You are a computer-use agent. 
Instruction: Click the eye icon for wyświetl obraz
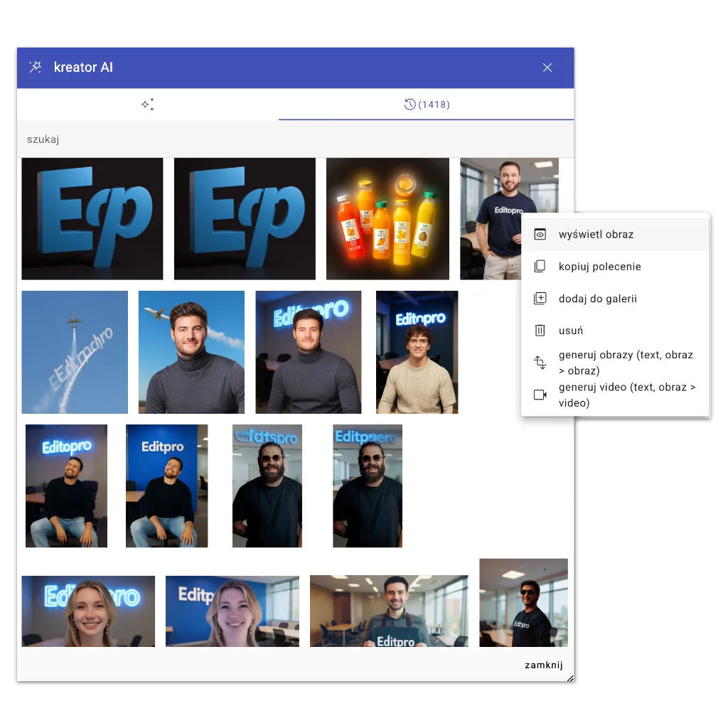[540, 235]
